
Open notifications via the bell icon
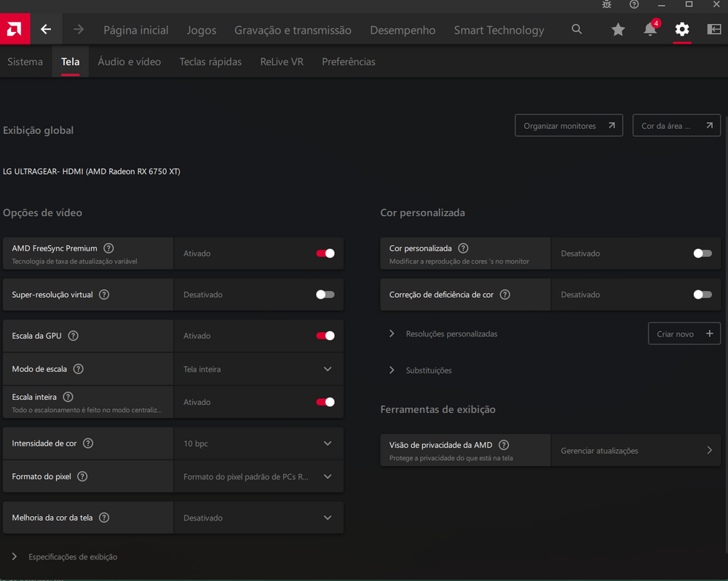tap(649, 30)
